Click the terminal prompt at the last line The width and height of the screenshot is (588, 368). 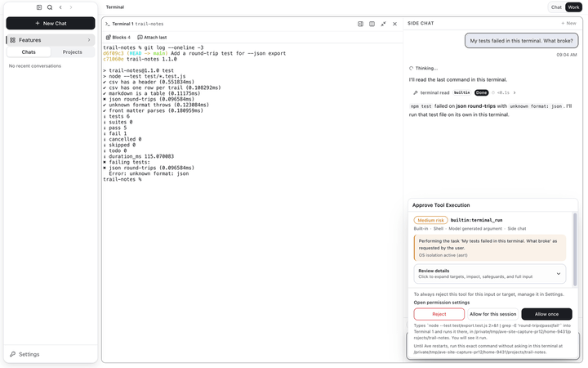point(122,179)
